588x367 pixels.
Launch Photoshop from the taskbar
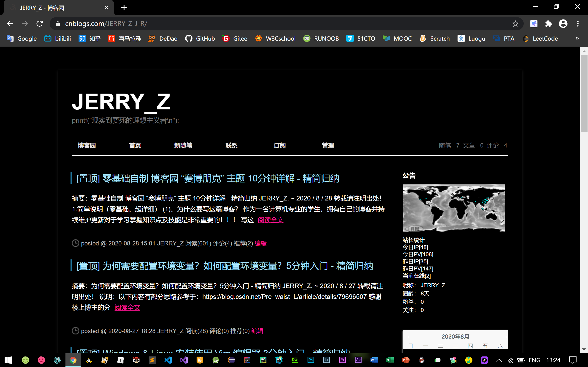[311, 360]
